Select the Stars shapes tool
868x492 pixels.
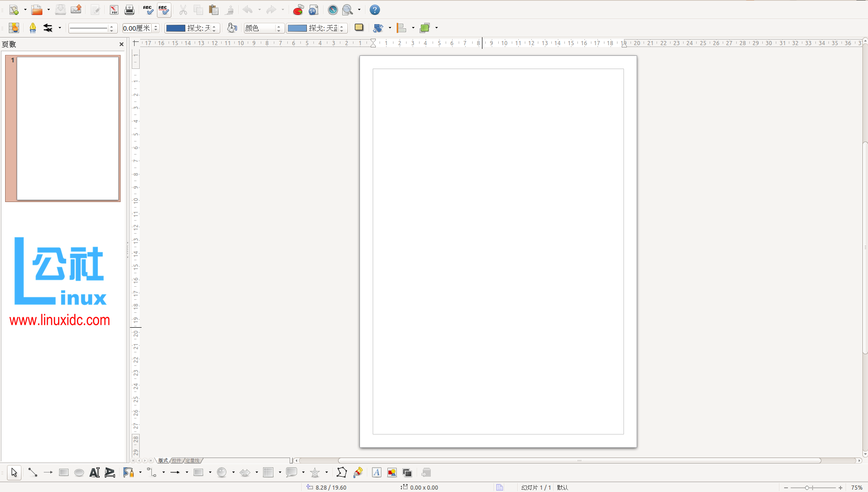point(315,472)
